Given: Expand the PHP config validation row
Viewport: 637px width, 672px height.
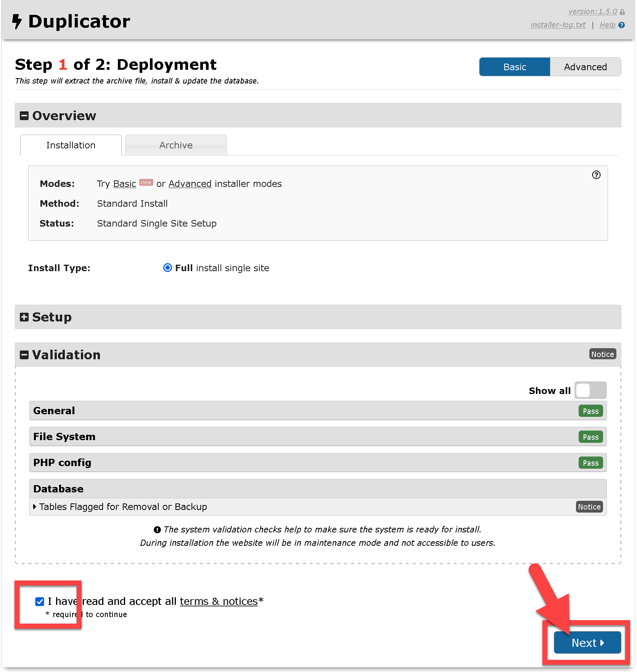Looking at the screenshot, I should pyautogui.click(x=62, y=463).
